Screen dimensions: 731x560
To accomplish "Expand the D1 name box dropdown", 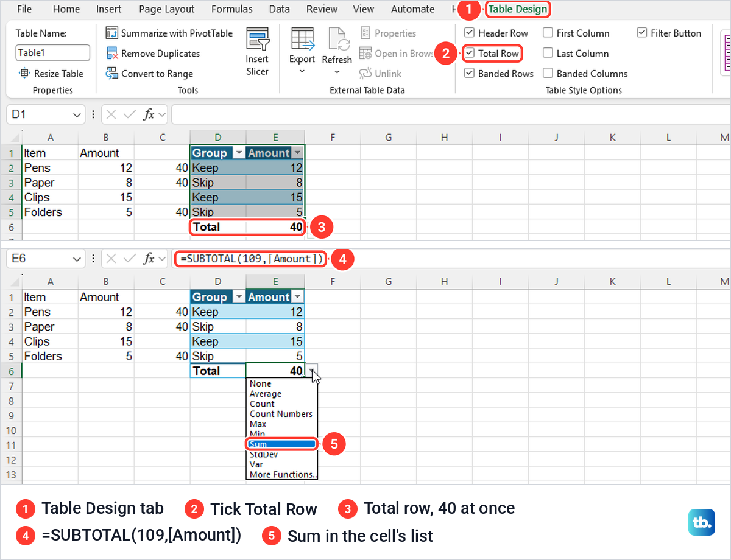I will point(77,114).
